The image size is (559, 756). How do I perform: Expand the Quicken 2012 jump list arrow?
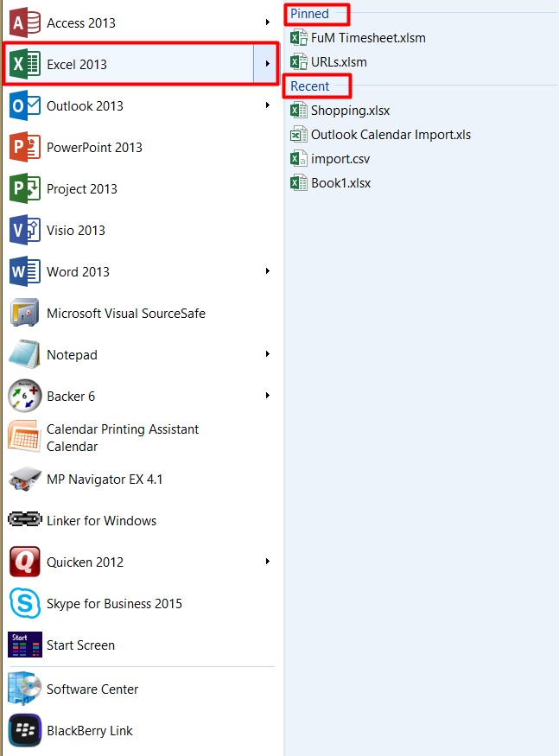(267, 562)
